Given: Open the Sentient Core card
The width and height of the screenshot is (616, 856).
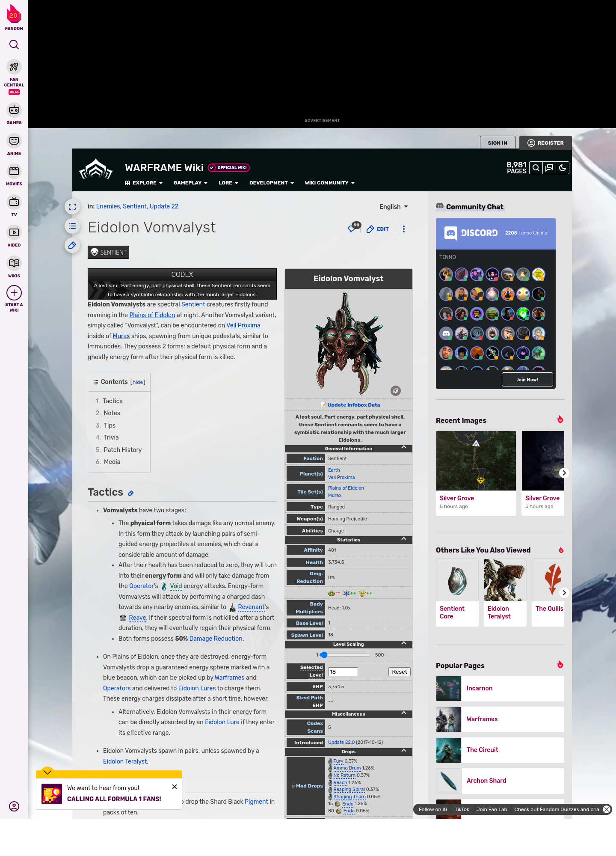Looking at the screenshot, I should click(x=457, y=593).
